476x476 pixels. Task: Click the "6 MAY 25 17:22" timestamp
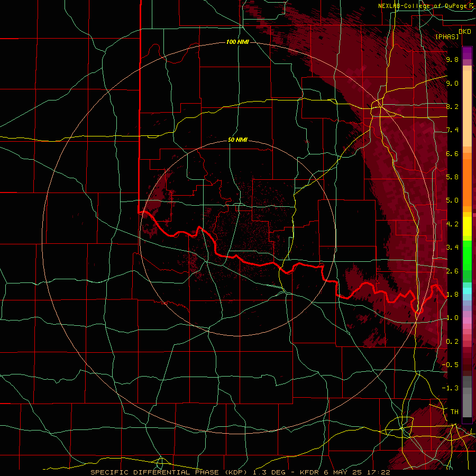coord(356,472)
